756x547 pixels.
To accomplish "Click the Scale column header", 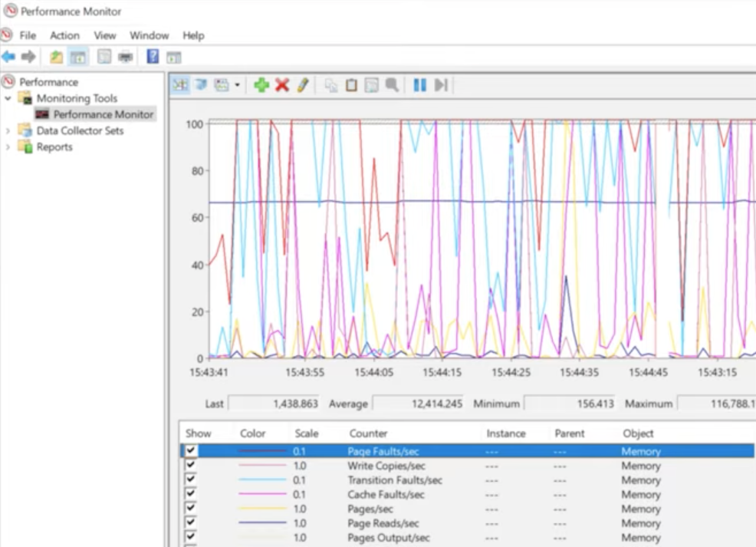I will [x=307, y=433].
